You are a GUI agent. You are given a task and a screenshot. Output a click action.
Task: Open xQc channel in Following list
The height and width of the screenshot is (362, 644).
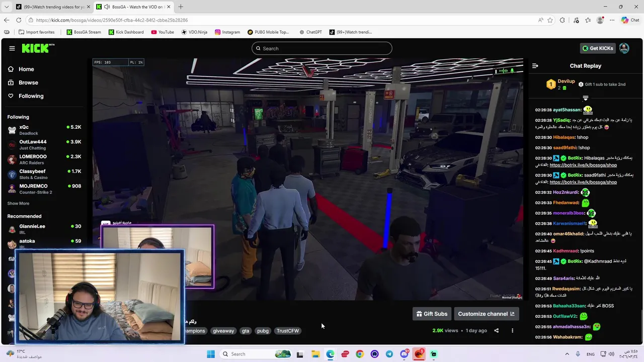[44, 130]
